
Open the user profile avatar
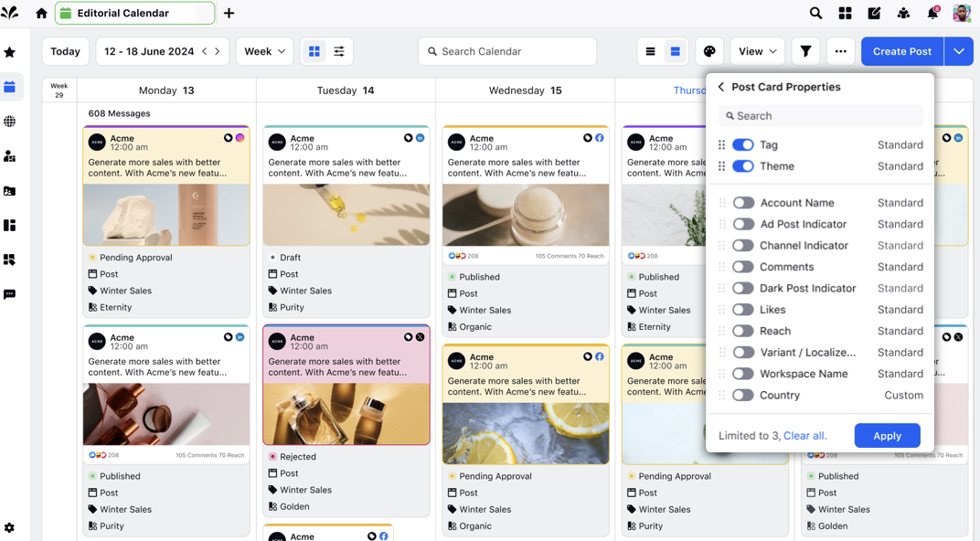[x=961, y=13]
